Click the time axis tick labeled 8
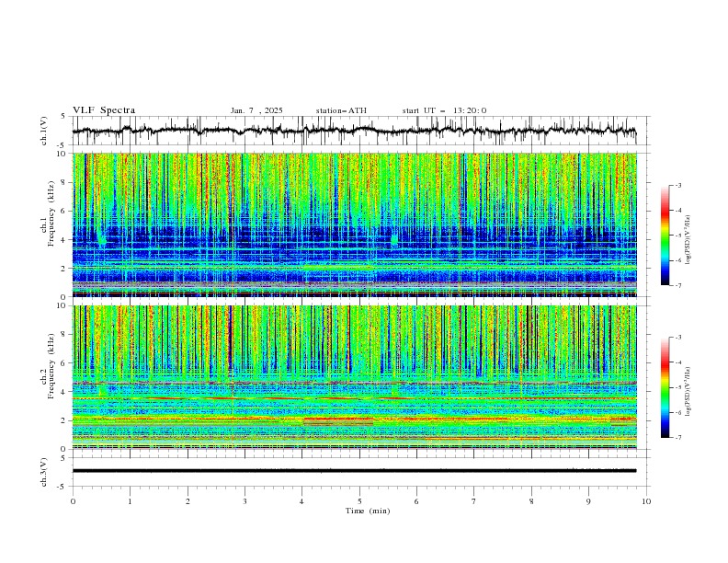The height and width of the screenshot is (563, 728). point(531,501)
